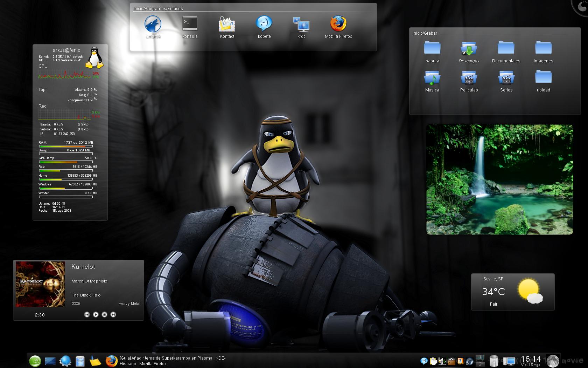Click the Inicio/Grabar folder view title
Viewport: 588px width, 368px height.
click(x=425, y=33)
